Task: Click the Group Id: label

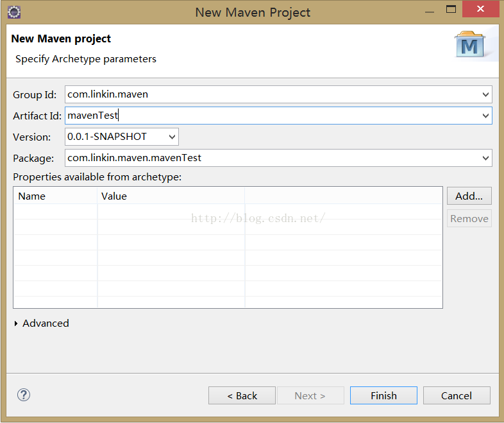Action: (35, 95)
